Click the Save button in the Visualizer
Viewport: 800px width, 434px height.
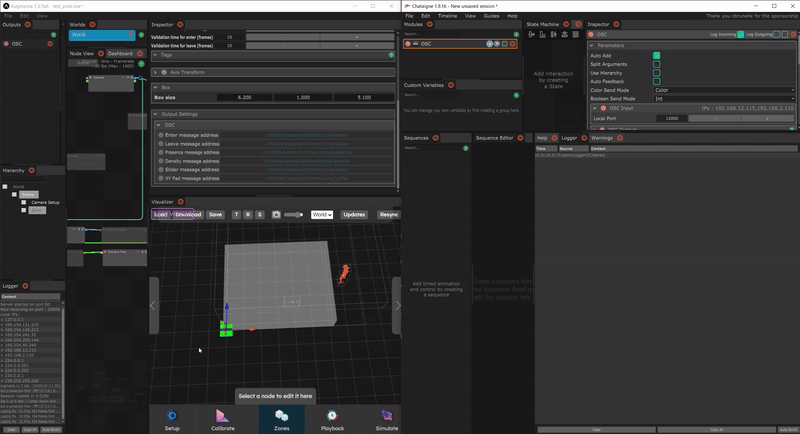(x=215, y=214)
